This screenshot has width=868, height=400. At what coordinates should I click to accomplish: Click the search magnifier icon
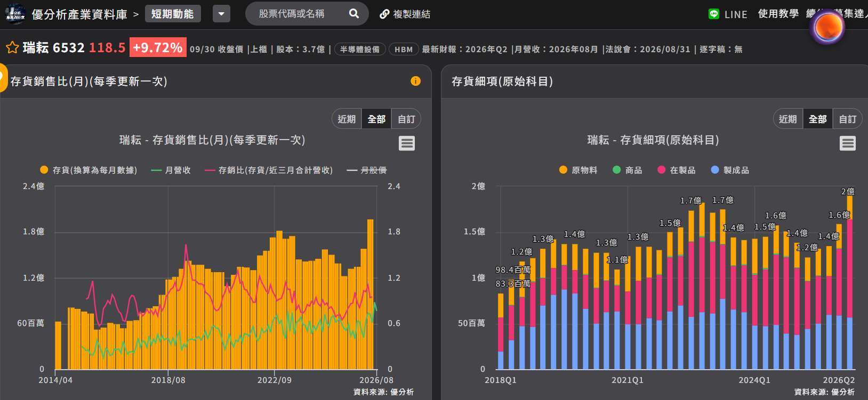354,13
